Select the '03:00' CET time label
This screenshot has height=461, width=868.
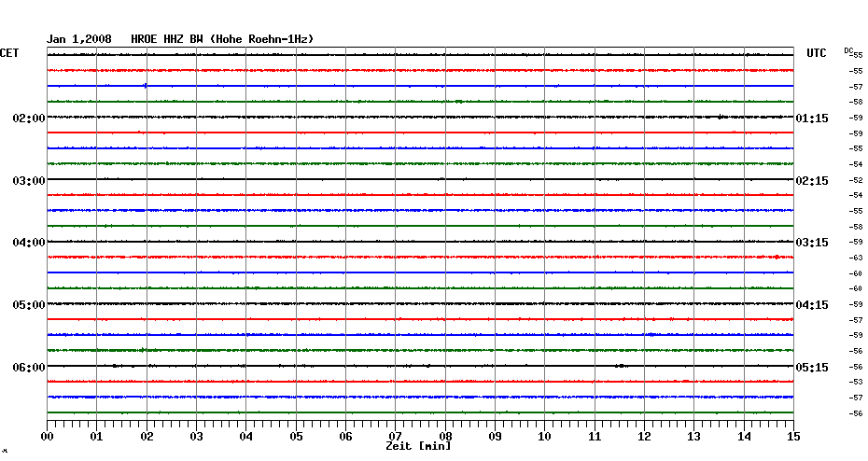[x=29, y=181]
